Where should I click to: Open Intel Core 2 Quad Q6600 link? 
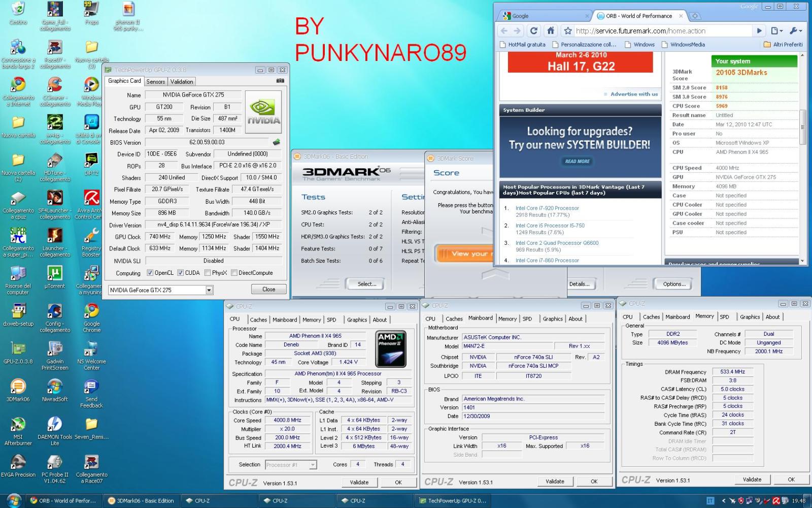click(557, 243)
